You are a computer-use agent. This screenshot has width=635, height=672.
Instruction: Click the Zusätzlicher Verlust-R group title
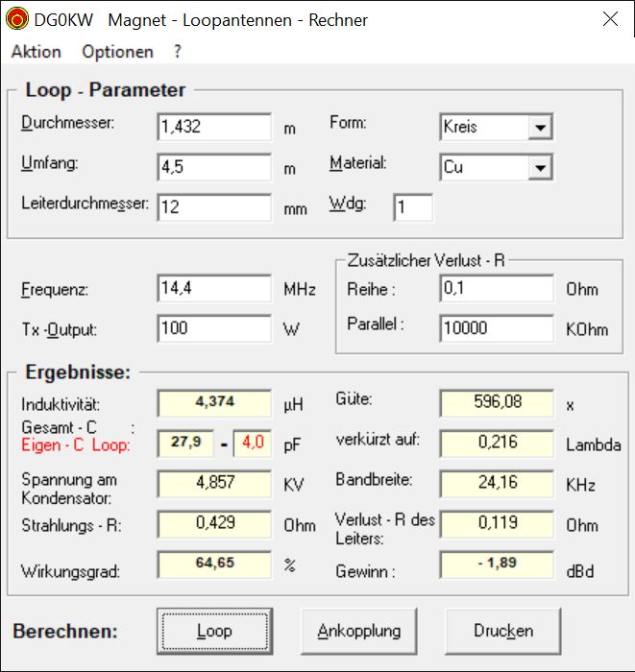(426, 260)
